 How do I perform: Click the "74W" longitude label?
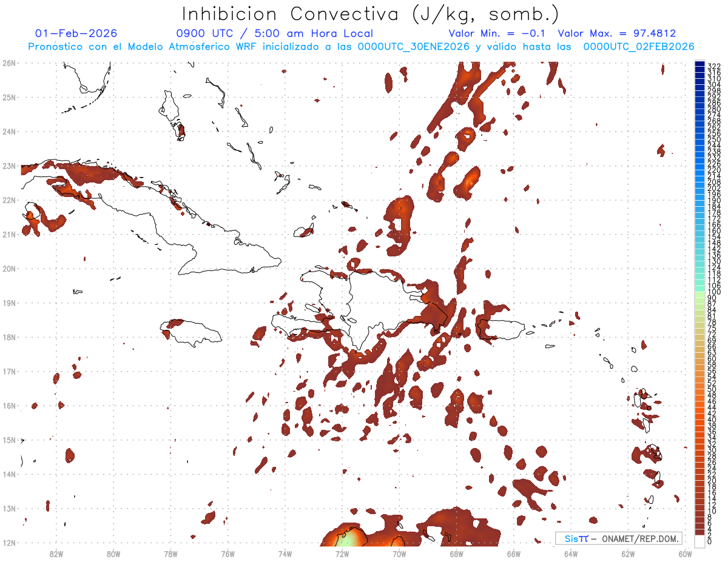pyautogui.click(x=285, y=554)
